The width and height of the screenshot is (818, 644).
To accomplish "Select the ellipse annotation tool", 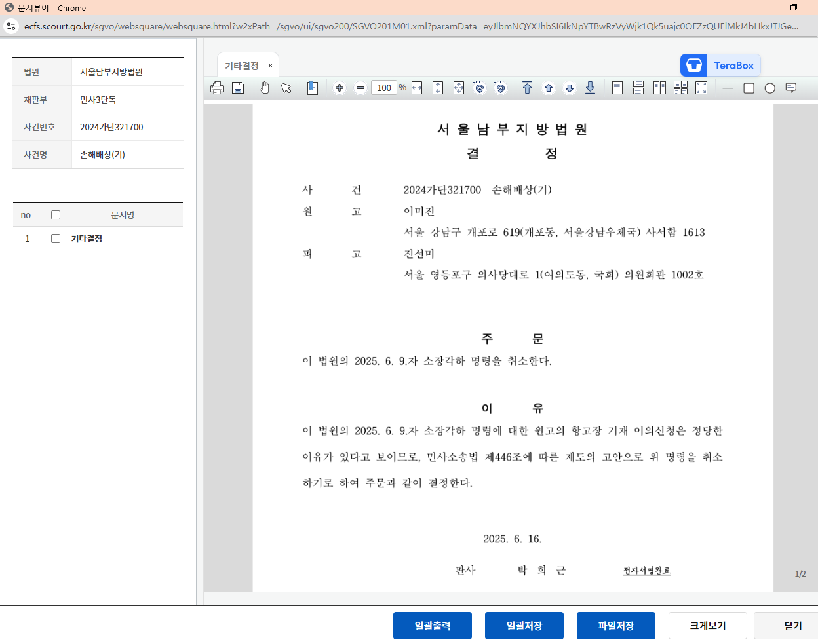I will [x=770, y=87].
